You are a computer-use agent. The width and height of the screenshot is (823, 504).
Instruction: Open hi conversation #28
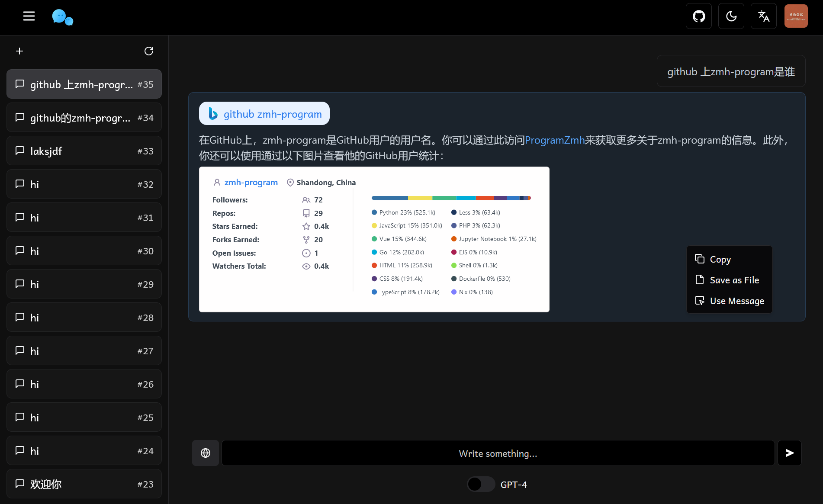tap(84, 317)
